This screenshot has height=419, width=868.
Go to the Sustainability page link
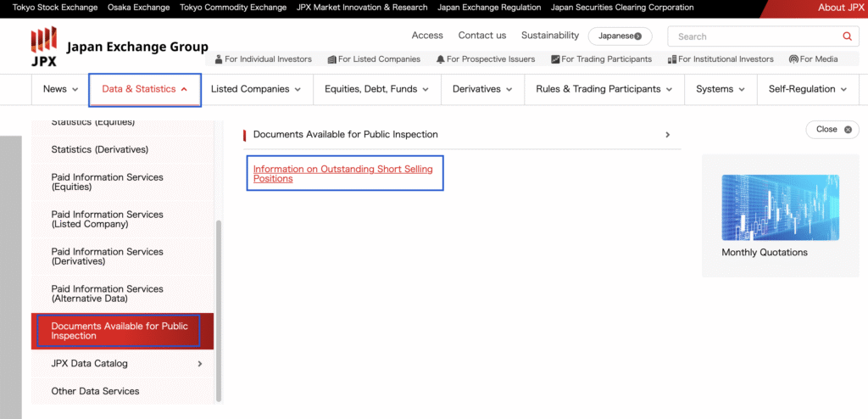(x=549, y=36)
